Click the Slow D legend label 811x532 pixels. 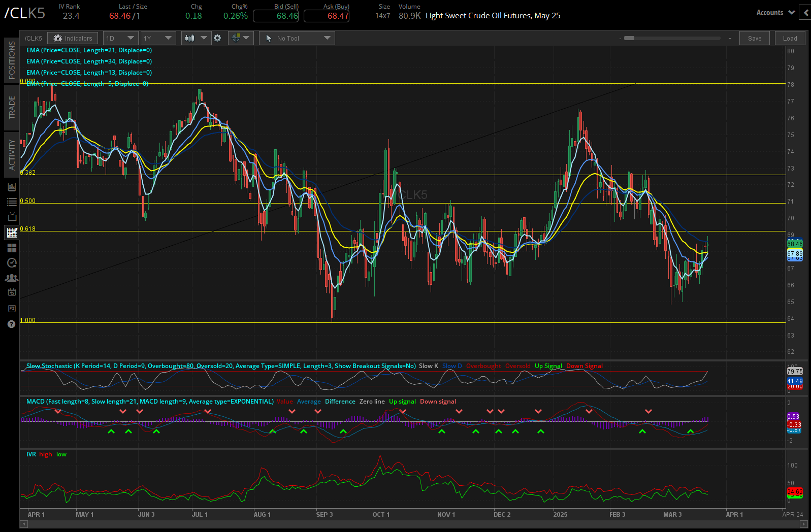[x=452, y=366]
